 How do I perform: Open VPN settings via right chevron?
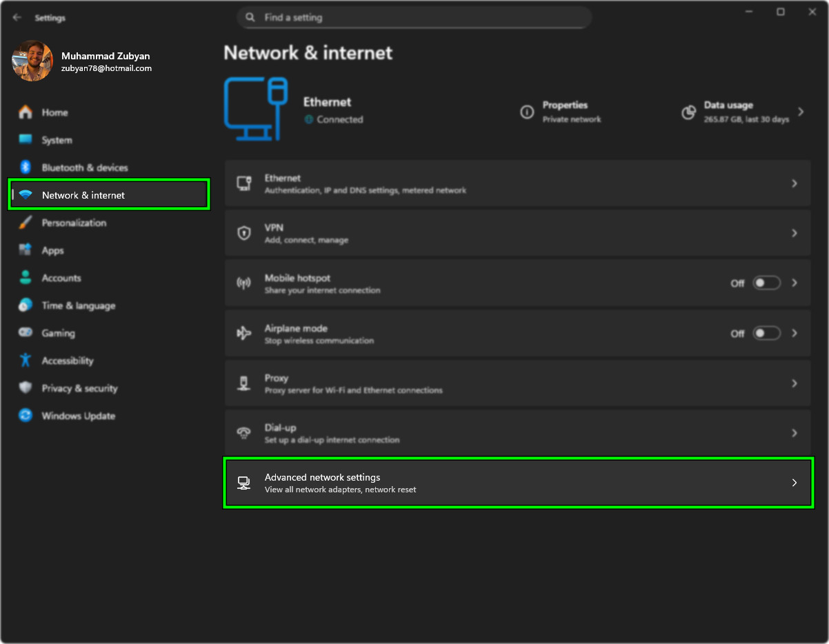pyautogui.click(x=795, y=233)
